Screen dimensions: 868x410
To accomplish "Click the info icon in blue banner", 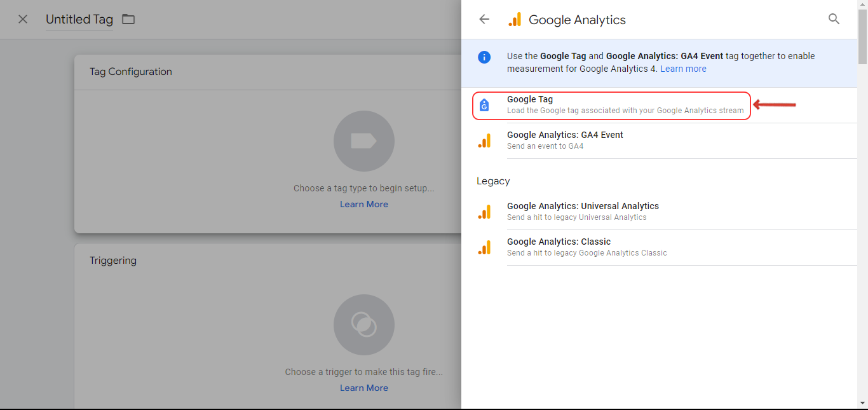I will pos(484,57).
